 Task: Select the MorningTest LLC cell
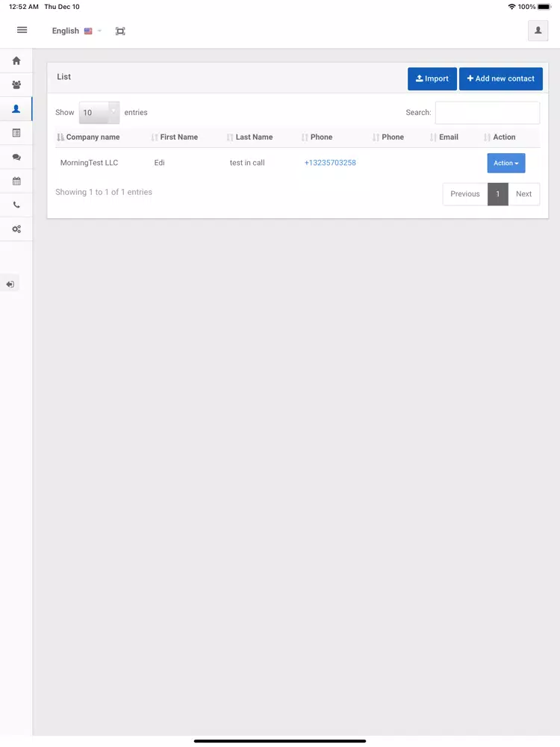[x=89, y=162]
